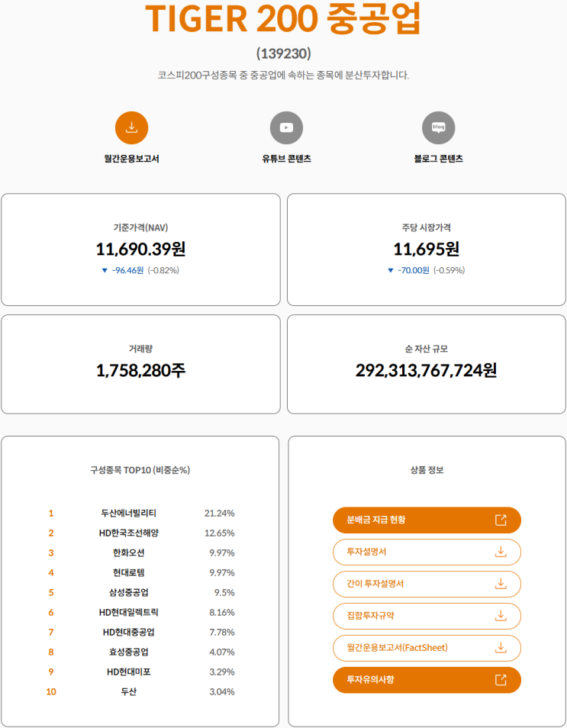This screenshot has width=567, height=728.
Task: Select holding 효성중공업
Action: (129, 652)
